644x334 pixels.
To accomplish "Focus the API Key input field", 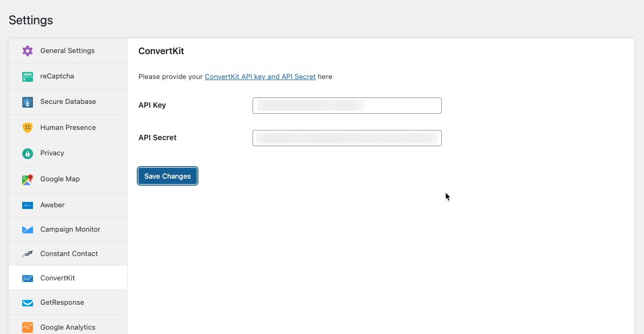I will pos(347,106).
